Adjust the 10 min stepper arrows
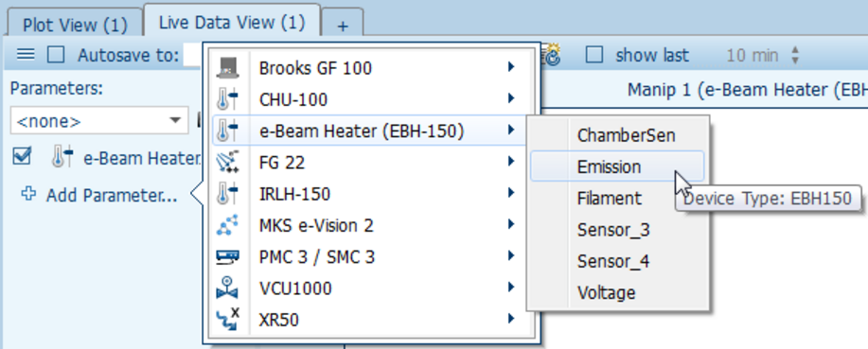Viewport: 868px width, 349px height. (x=795, y=55)
